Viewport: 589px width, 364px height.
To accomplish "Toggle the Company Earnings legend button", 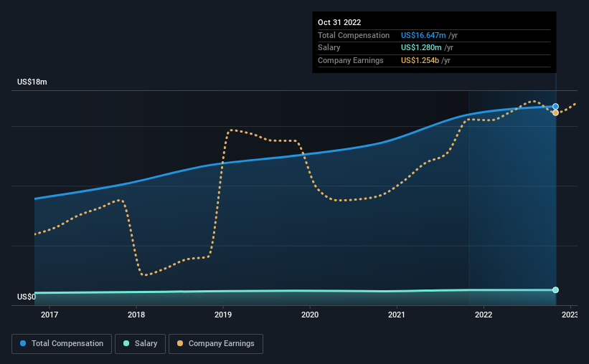I will [x=216, y=344].
